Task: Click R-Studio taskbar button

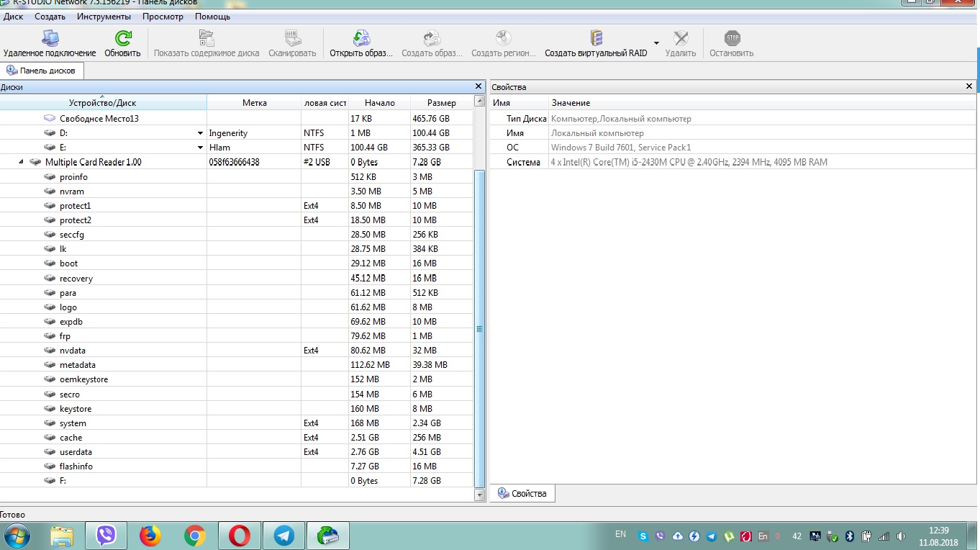Action: click(x=328, y=536)
